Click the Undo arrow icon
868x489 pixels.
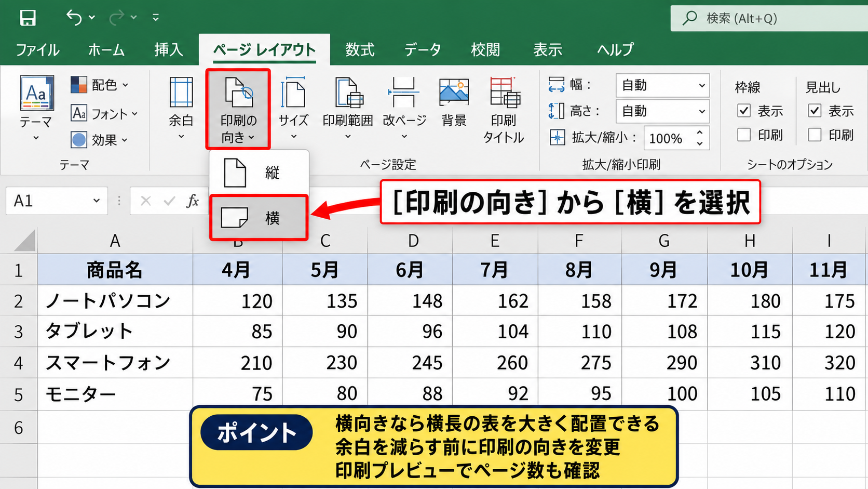point(74,18)
